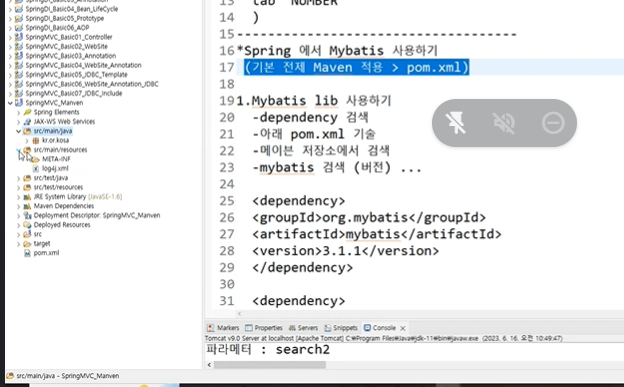The width and height of the screenshot is (624, 387).
Task: Expand JAX-WS Web Services node
Action: [x=18, y=122]
